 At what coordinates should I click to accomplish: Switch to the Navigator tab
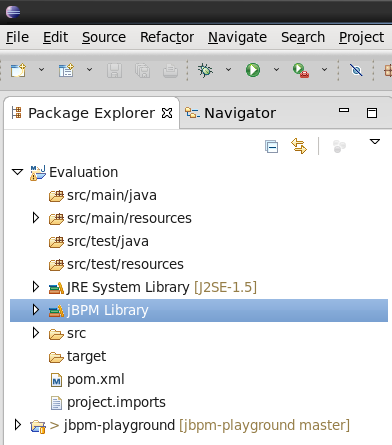[x=231, y=113]
